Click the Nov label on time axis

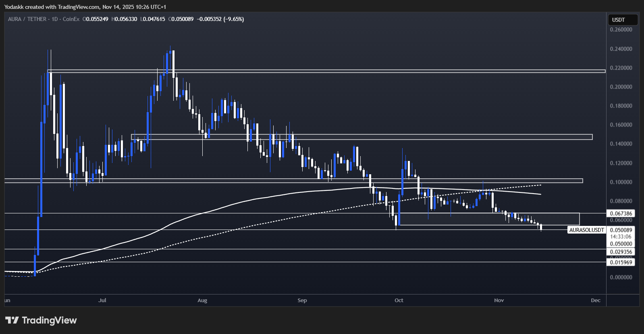click(499, 300)
